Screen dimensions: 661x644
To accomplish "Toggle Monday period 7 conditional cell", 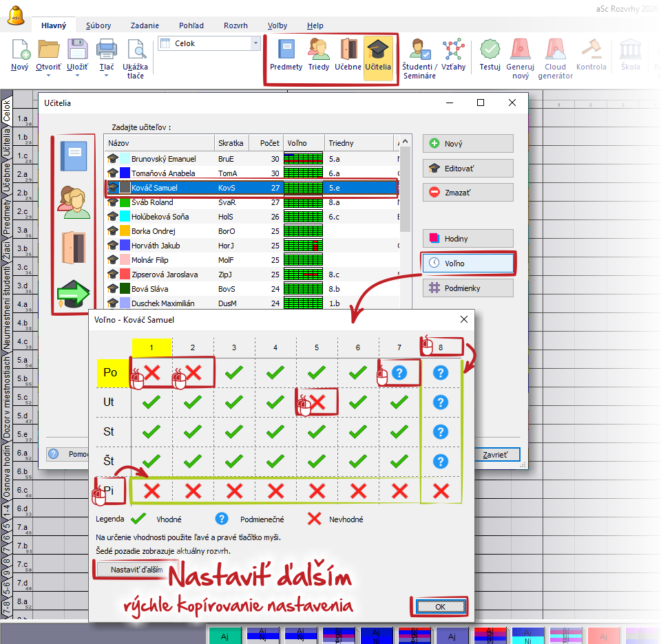I will [399, 373].
